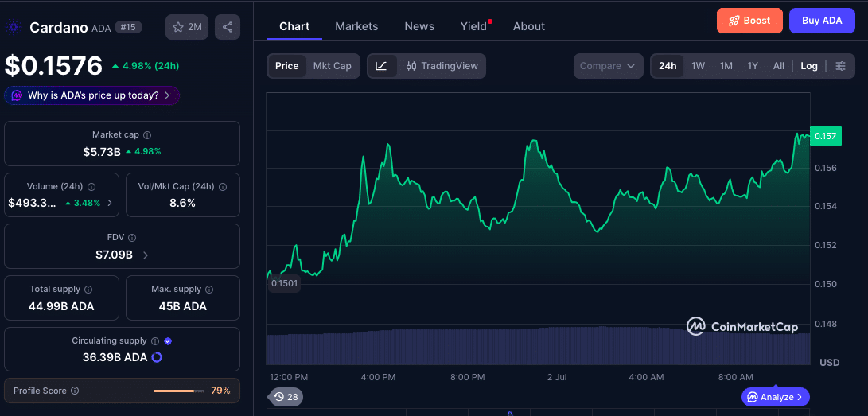Viewport: 868px width, 416px height.
Task: Click the 8.6% Vol/Mkt Cap value
Action: pyautogui.click(x=183, y=203)
